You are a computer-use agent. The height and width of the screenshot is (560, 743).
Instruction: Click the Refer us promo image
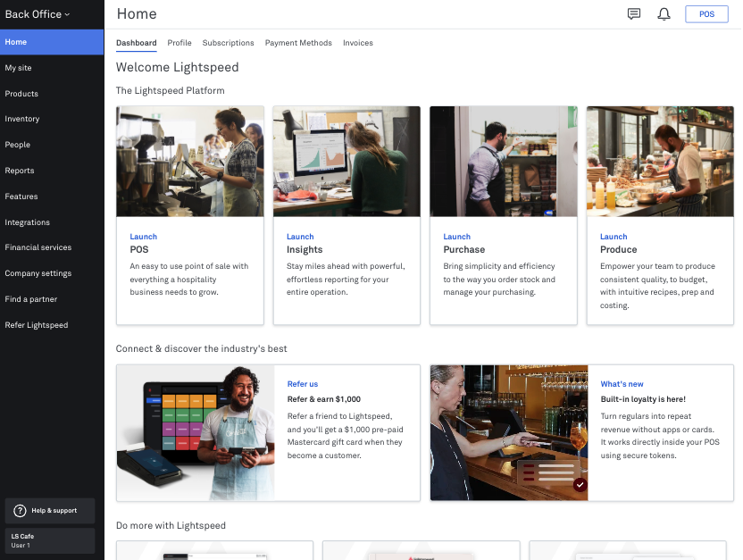[x=196, y=432]
